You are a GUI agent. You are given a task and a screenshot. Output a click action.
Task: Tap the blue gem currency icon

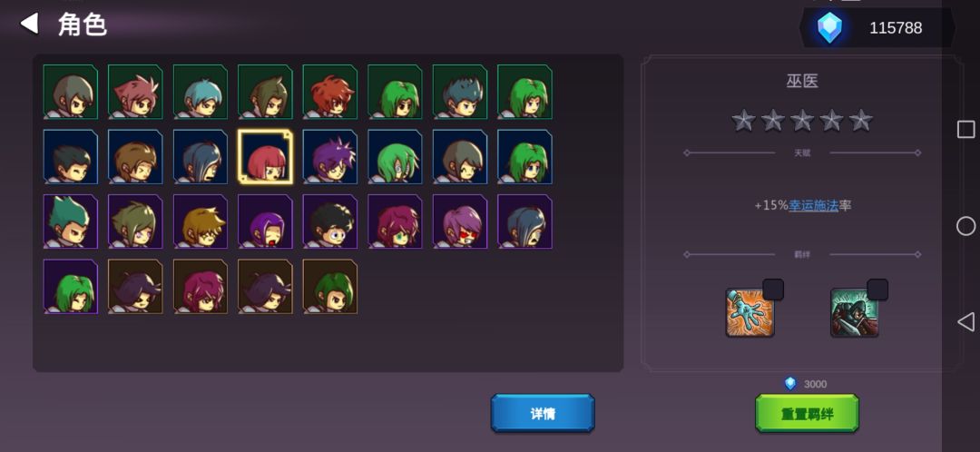click(830, 28)
